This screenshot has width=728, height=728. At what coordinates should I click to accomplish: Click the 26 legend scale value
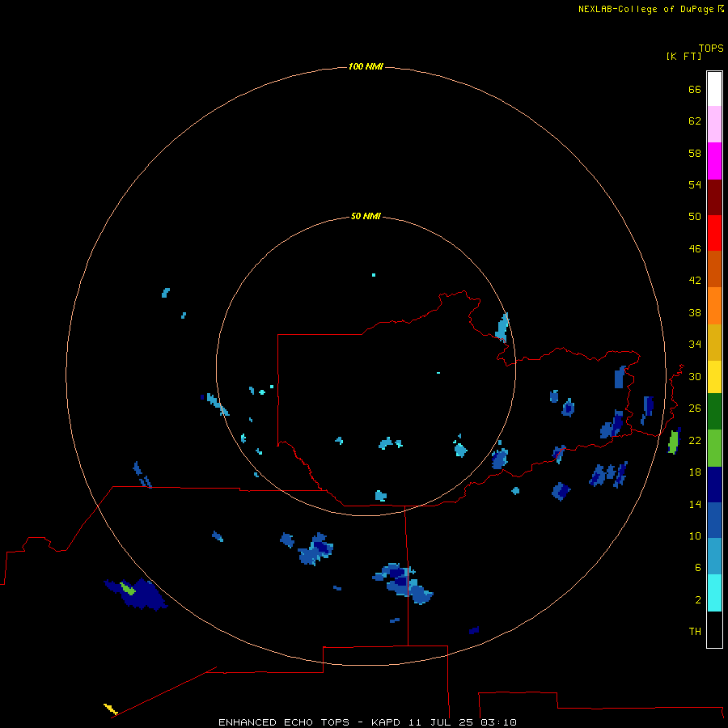point(695,408)
